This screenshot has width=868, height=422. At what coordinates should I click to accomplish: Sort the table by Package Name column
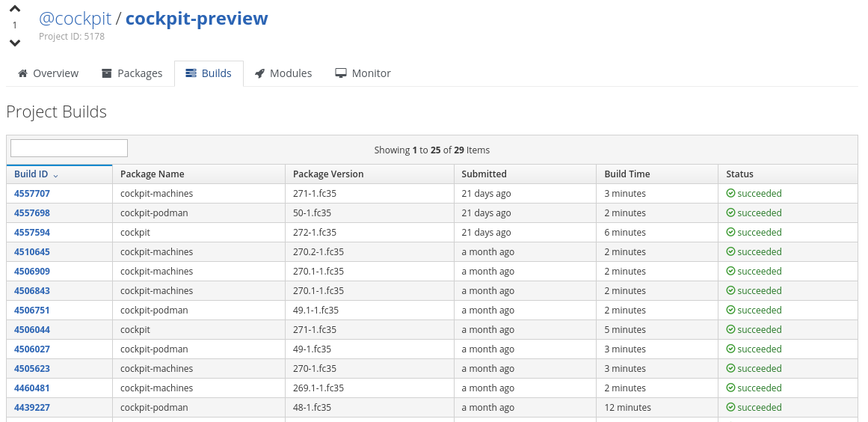[152, 174]
